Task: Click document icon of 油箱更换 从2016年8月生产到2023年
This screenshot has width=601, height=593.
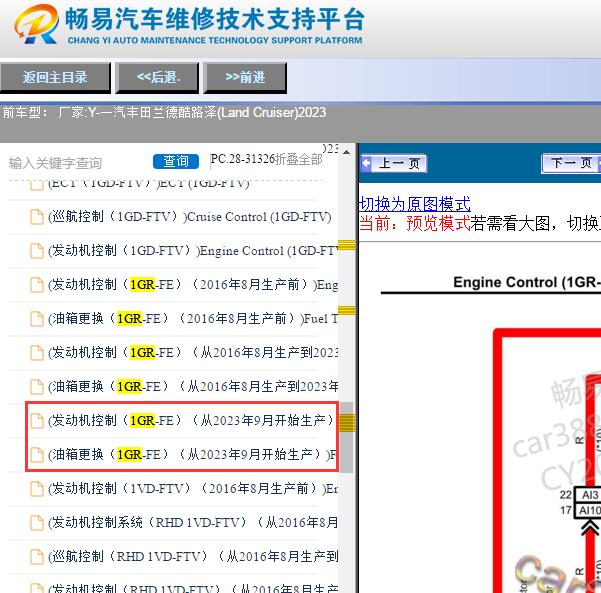Action: point(37,386)
